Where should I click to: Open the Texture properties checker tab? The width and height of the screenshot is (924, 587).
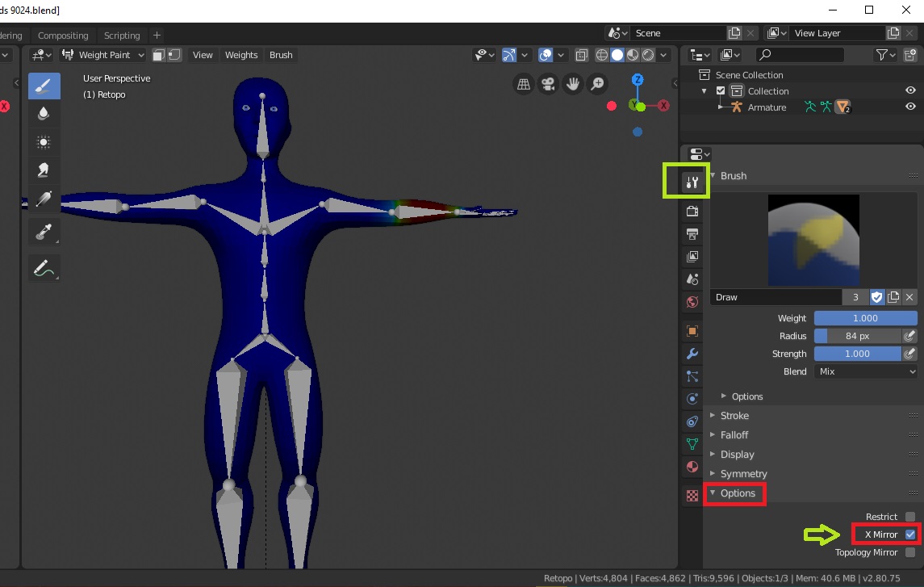692,494
